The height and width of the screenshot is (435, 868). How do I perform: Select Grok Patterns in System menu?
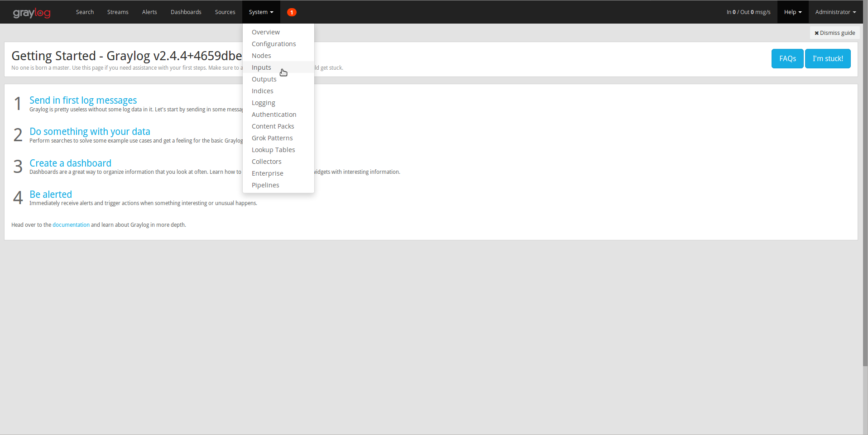[278, 138]
